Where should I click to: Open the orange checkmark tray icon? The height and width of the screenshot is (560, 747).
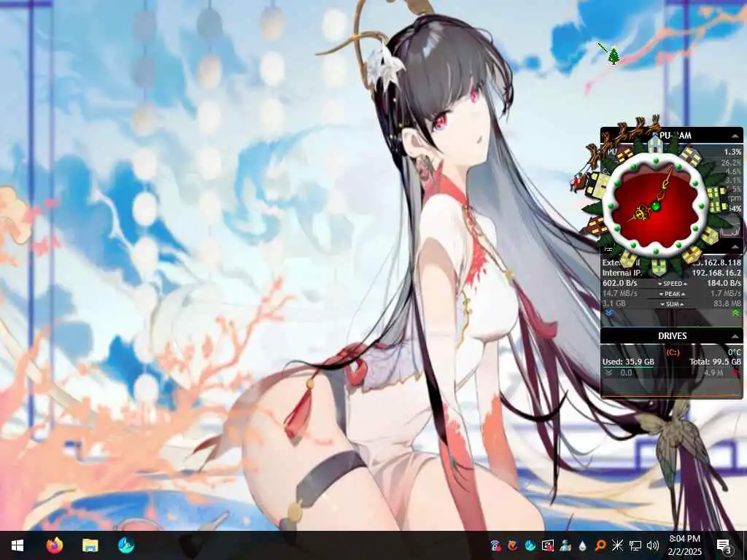[x=513, y=545]
